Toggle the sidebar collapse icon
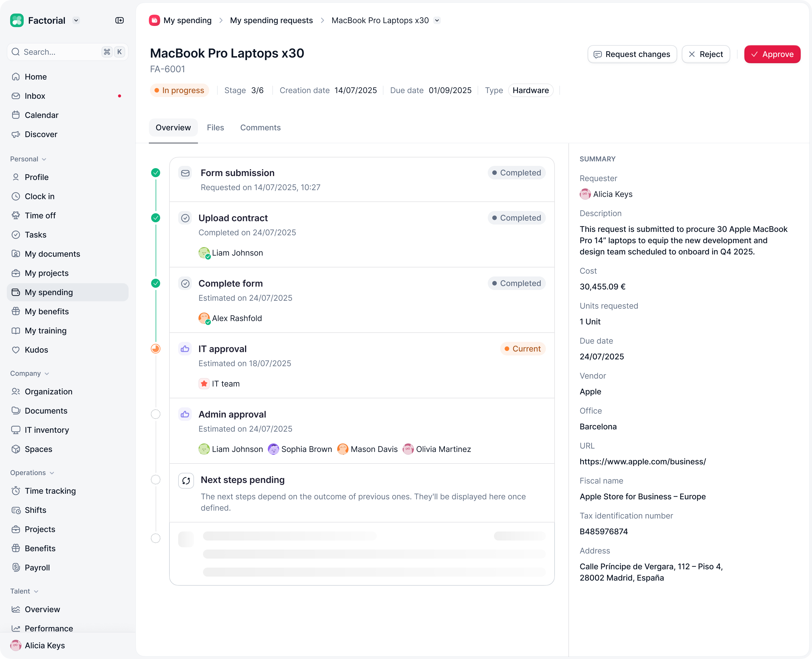 click(x=120, y=21)
